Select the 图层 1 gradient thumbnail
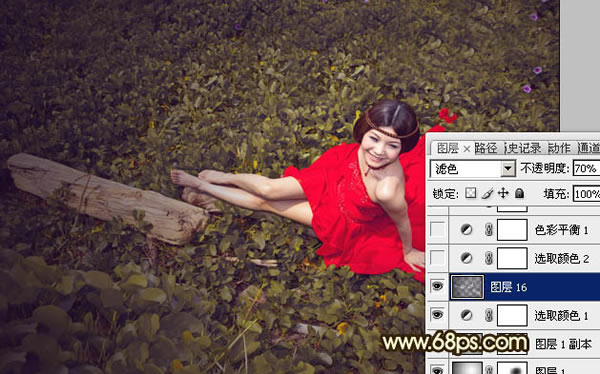Image resolution: width=600 pixels, height=374 pixels. point(467,368)
